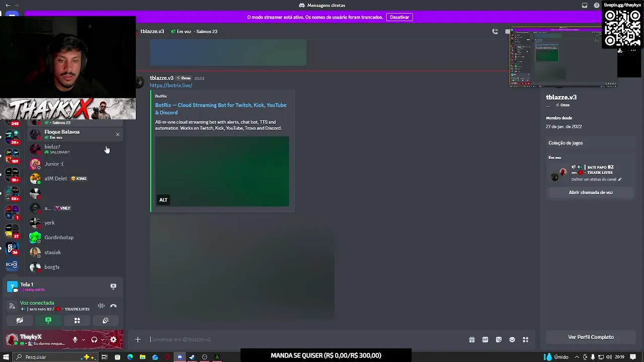Close the Floque Balavoa direct message
The image size is (644, 362).
click(118, 134)
